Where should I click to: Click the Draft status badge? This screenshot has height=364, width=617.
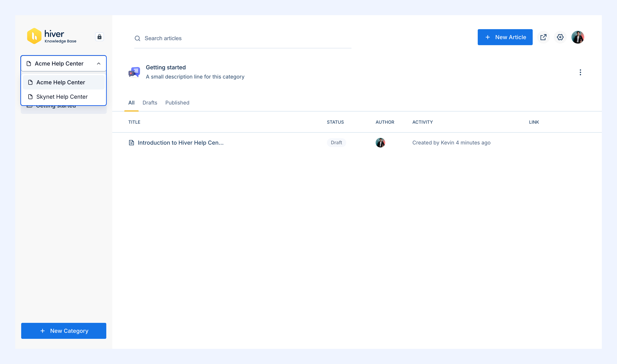pos(336,142)
